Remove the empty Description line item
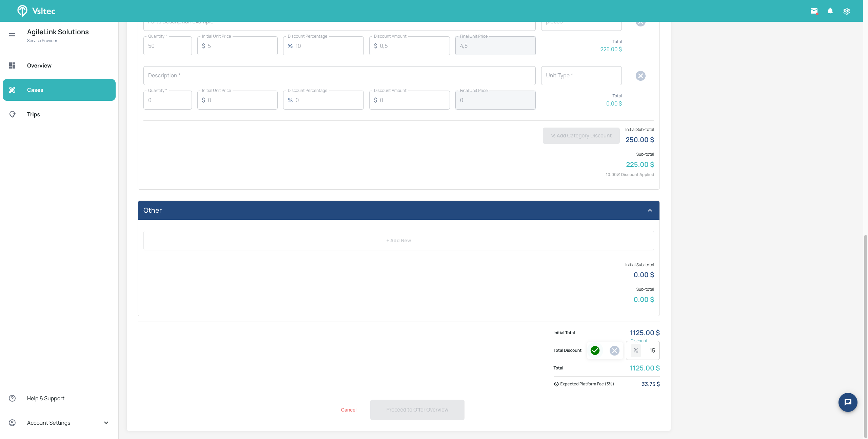The image size is (868, 439). (x=640, y=76)
